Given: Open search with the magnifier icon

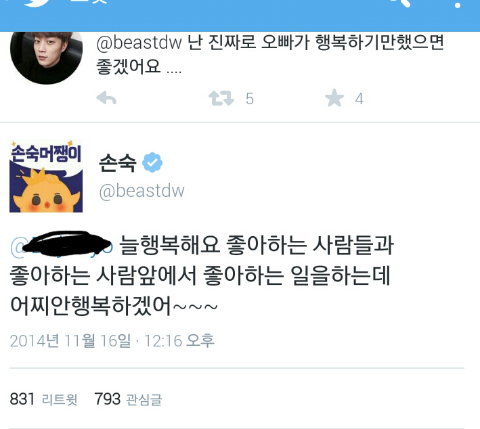Looking at the screenshot, I should (x=400, y=3).
